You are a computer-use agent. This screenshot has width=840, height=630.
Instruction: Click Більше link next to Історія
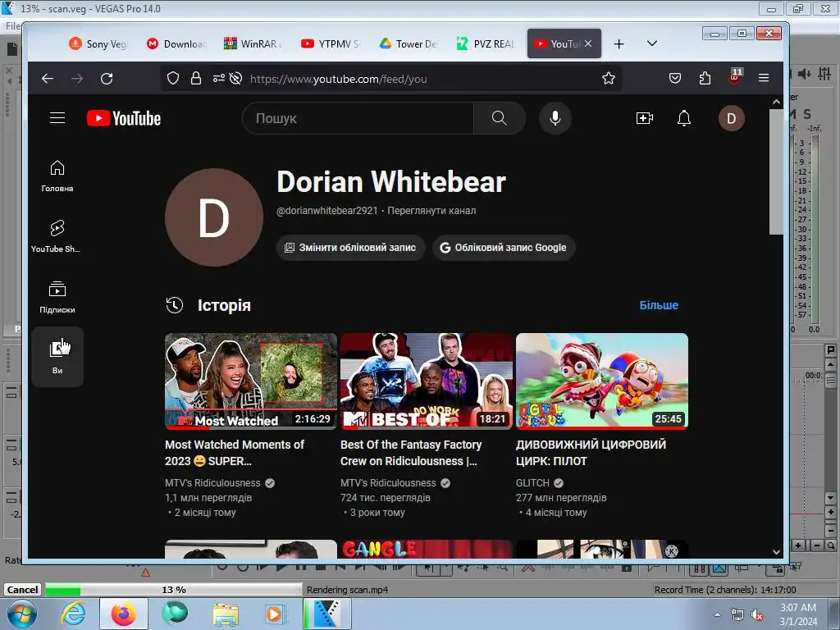click(x=659, y=305)
